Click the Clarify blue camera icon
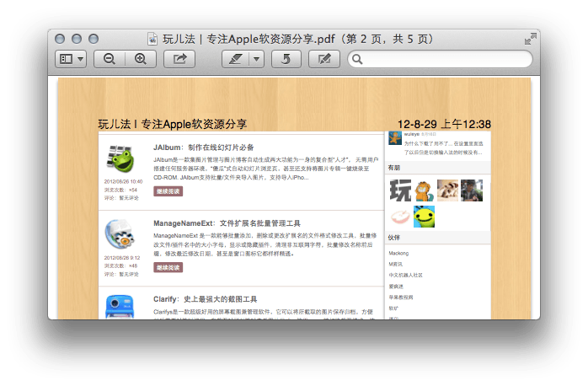The width and height of the screenshot is (588, 386). 120,308
